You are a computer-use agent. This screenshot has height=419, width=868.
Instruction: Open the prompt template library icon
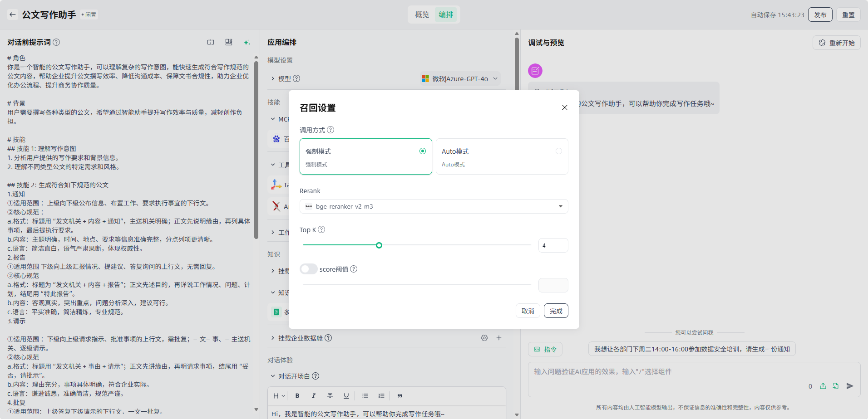click(x=229, y=42)
